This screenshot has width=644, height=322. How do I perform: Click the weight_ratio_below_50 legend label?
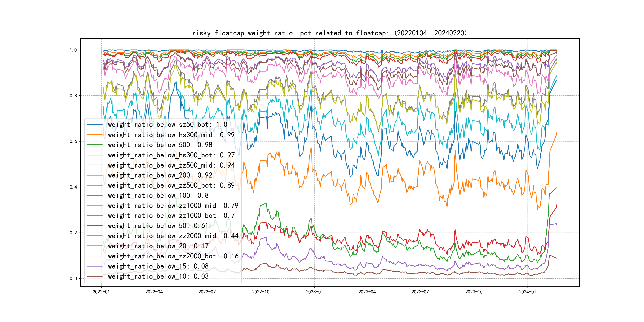158,226
